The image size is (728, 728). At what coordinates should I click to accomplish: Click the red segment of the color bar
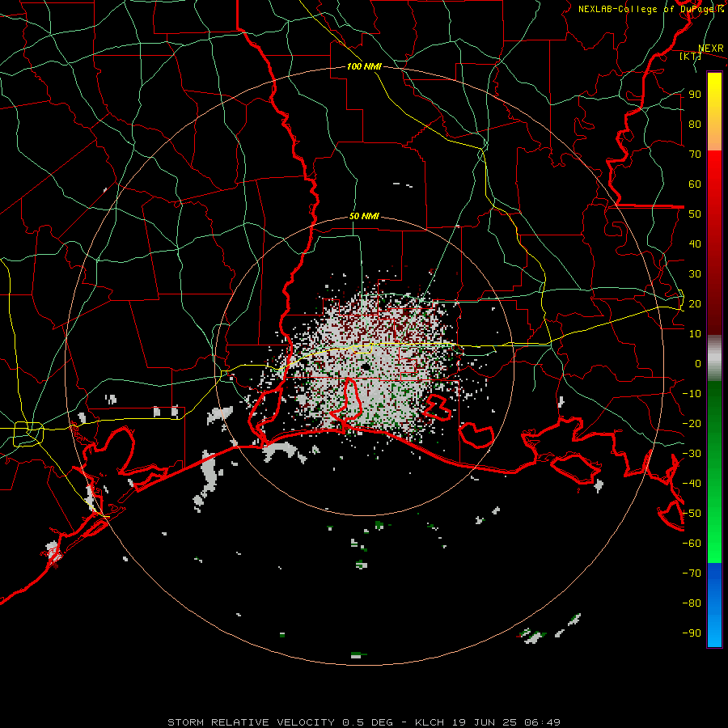pos(714,243)
